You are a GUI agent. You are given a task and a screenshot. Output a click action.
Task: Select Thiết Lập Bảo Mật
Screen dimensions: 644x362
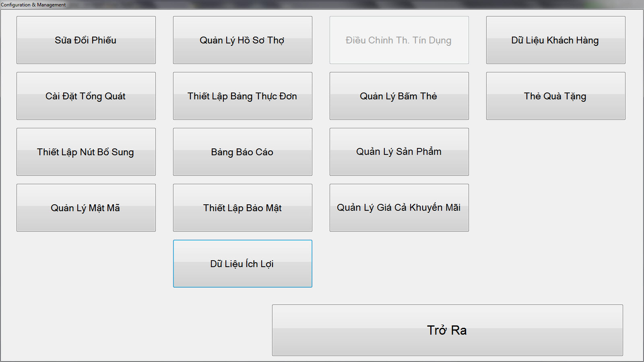point(242,208)
